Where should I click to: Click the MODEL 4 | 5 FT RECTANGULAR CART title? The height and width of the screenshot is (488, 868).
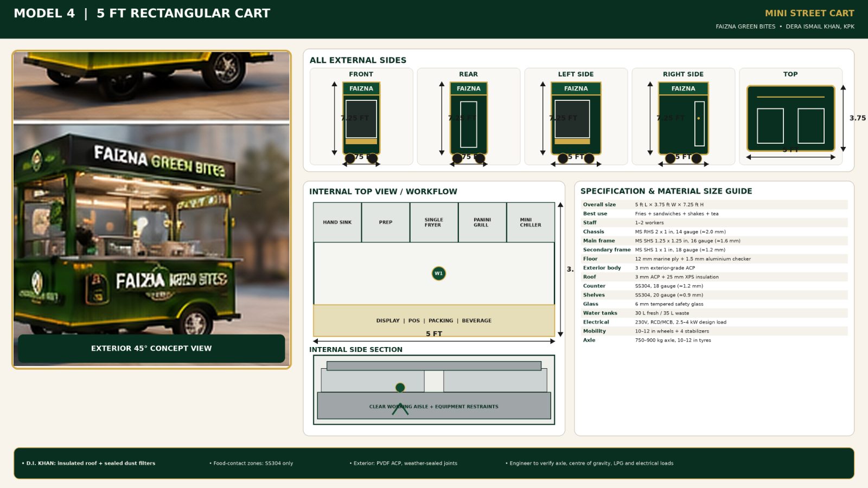(142, 14)
